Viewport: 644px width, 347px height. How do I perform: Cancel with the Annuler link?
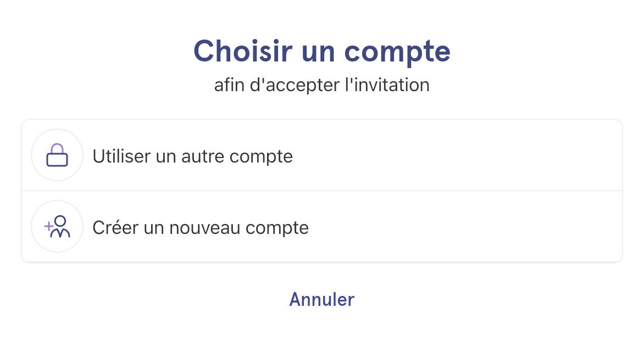coord(322,299)
